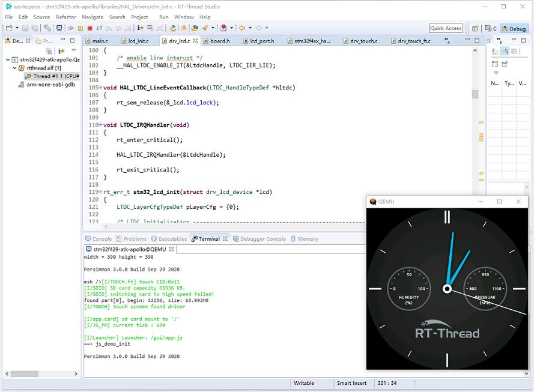The width and height of the screenshot is (534, 392).
Task: Toggle Show Type Names in variables panel
Action: [495, 52]
